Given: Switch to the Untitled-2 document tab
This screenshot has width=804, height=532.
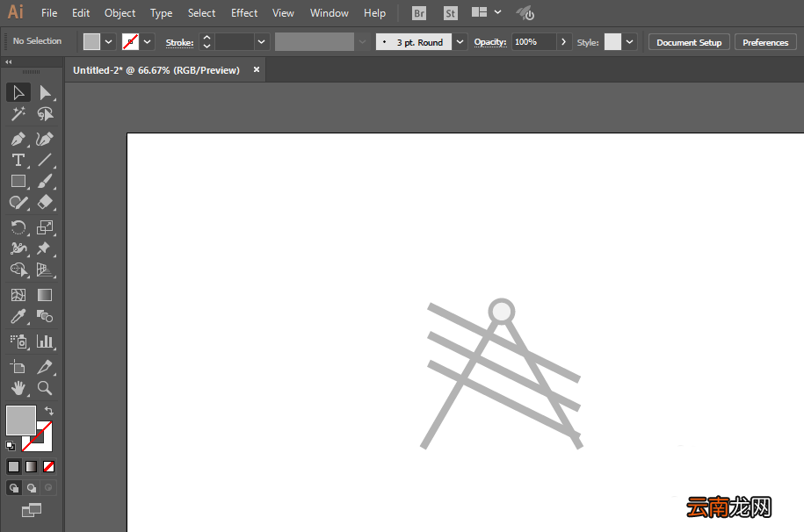Looking at the screenshot, I should coord(156,70).
